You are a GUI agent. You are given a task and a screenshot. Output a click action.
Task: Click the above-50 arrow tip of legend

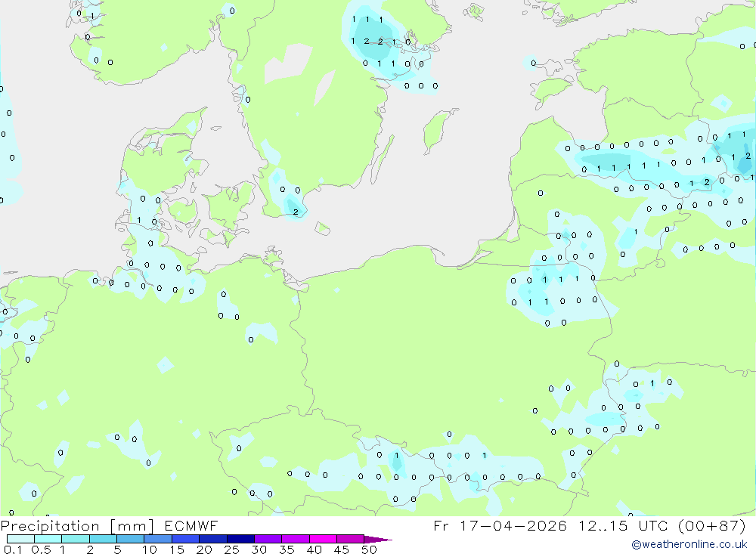click(378, 540)
